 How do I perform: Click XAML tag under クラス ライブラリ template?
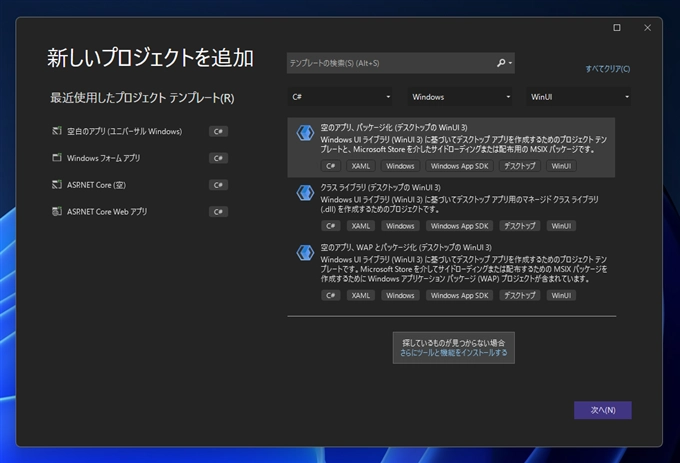[360, 226]
